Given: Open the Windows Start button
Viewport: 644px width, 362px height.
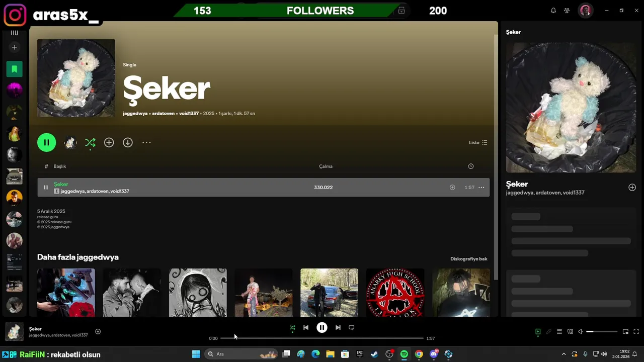Looking at the screenshot, I should tap(196, 354).
